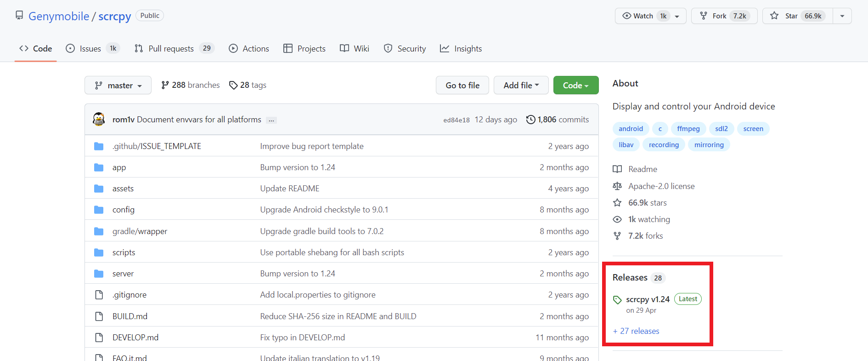
Task: Click the file icon next to BUILD.md
Action: pos(99,316)
